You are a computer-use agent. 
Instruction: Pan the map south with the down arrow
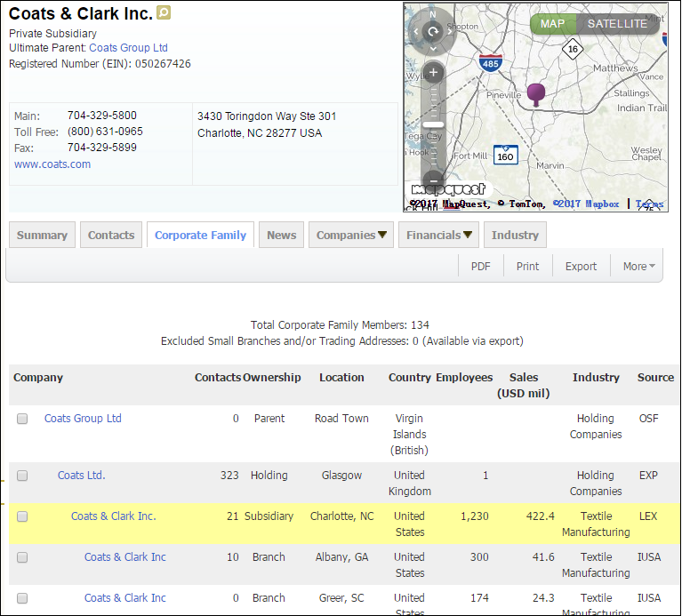[433, 48]
